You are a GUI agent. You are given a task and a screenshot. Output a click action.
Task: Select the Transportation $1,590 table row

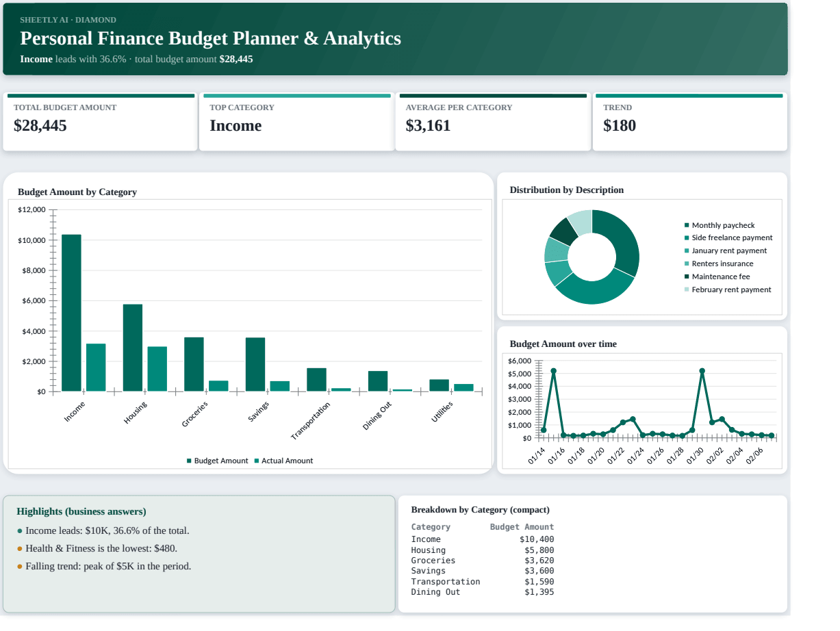[x=483, y=582]
